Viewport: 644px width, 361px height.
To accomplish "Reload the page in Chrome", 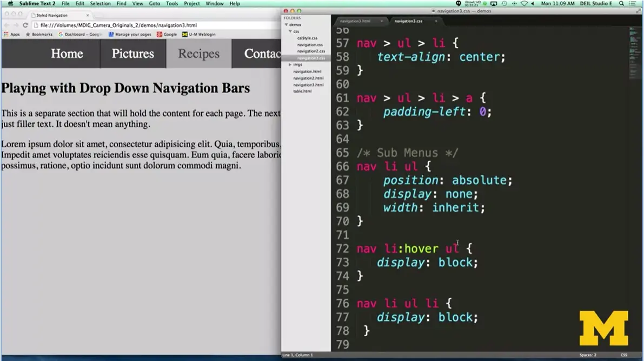I will point(25,24).
